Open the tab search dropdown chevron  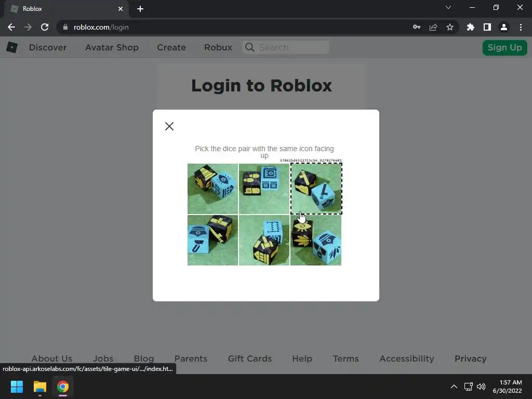tap(448, 7)
